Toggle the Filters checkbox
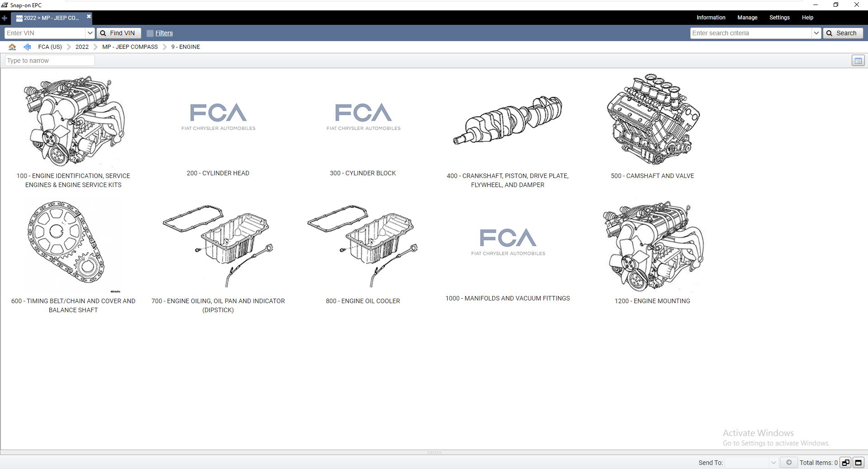 [x=150, y=33]
